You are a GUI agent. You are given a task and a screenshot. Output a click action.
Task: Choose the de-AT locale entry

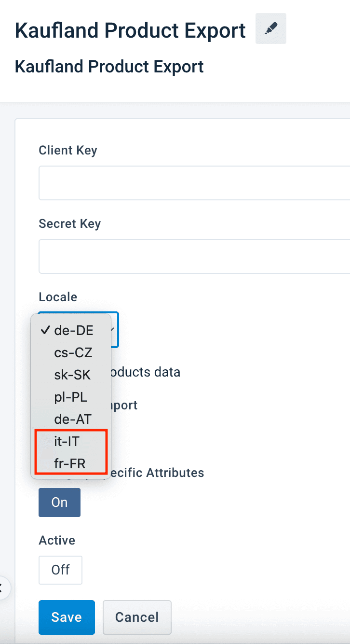[x=73, y=420]
